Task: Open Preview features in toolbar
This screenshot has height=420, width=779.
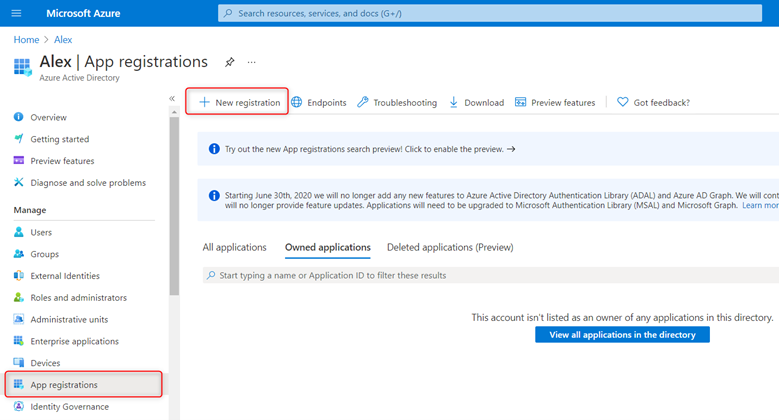Action: point(555,102)
